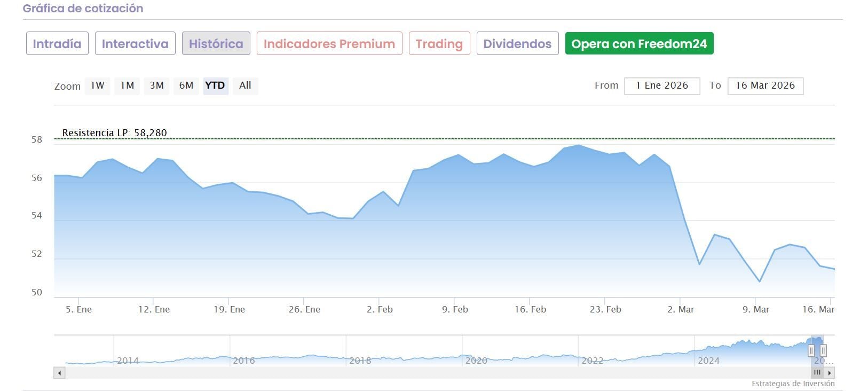Edit the From date field
The height and width of the screenshot is (391, 868).
click(662, 86)
